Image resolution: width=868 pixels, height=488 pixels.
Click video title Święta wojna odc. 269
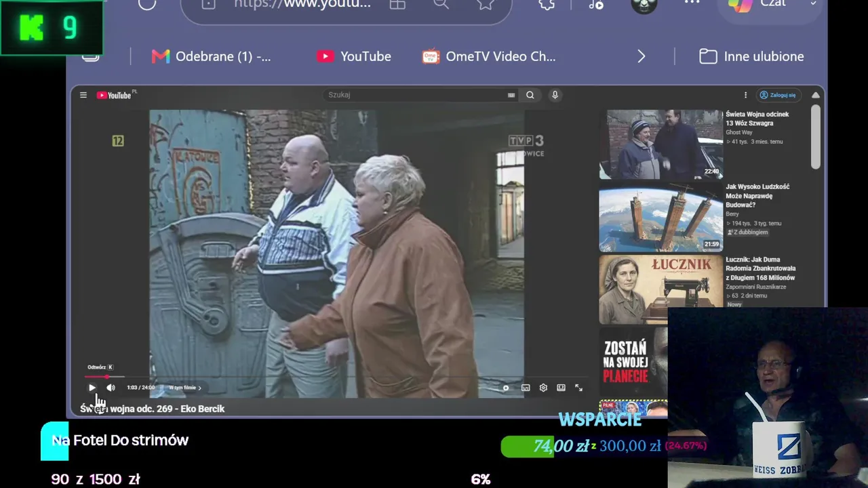(153, 409)
